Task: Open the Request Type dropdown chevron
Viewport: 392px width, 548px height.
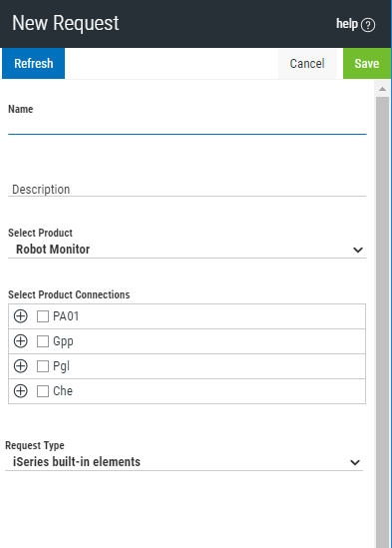Action: pyautogui.click(x=355, y=462)
